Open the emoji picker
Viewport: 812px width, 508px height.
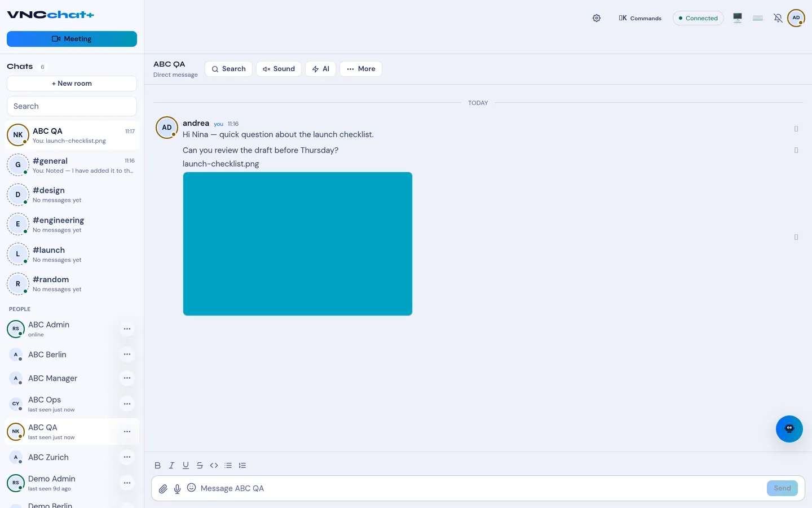click(192, 488)
